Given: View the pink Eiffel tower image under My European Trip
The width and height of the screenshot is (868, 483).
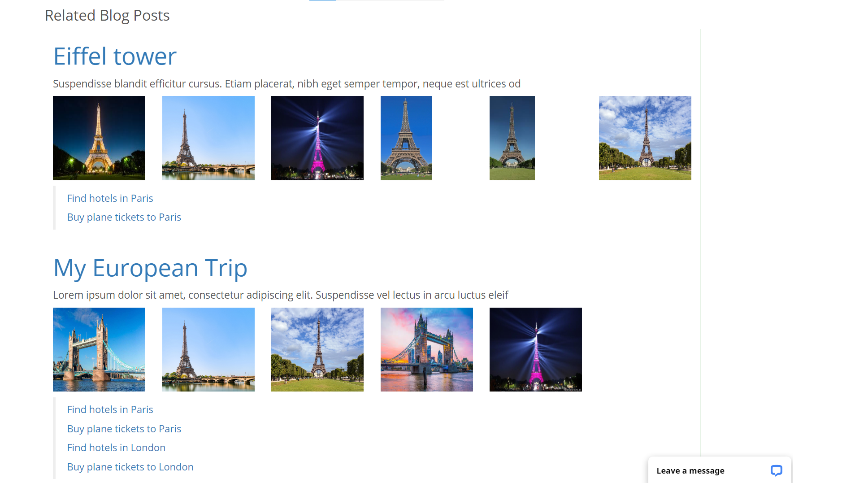Looking at the screenshot, I should (536, 349).
